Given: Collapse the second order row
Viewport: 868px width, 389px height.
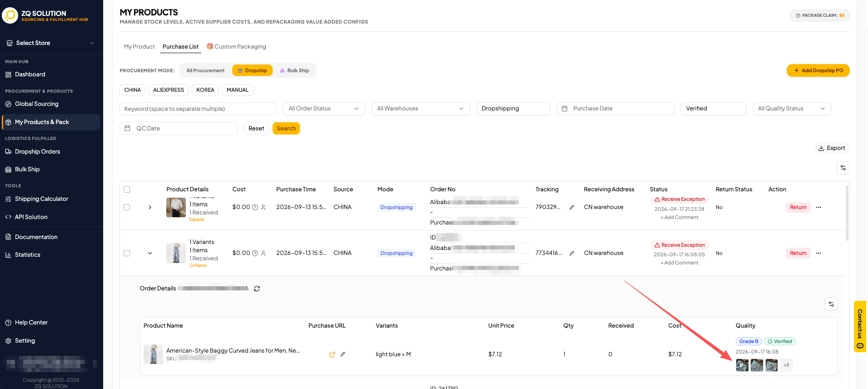Looking at the screenshot, I should 150,253.
